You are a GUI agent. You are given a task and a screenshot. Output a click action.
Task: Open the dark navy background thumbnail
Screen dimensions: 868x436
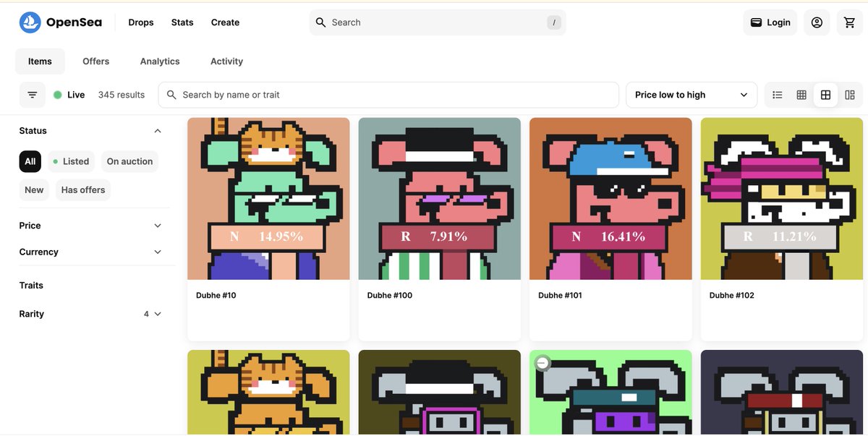point(782,393)
